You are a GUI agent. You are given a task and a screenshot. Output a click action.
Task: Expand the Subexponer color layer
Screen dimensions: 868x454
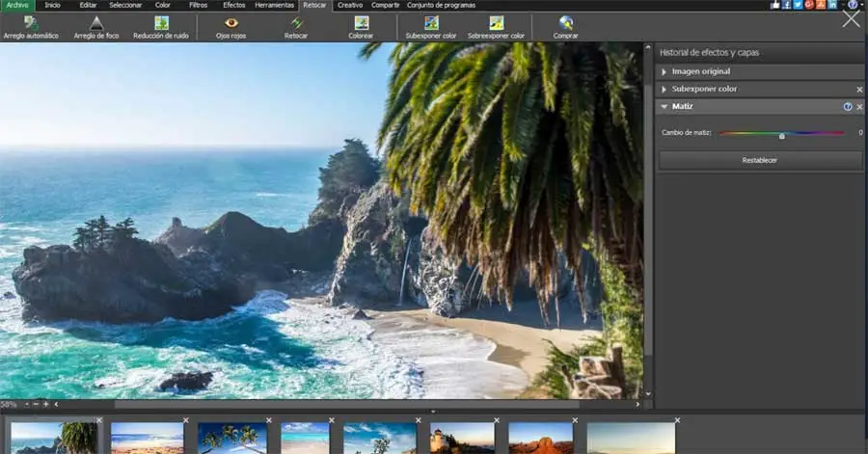[665, 89]
